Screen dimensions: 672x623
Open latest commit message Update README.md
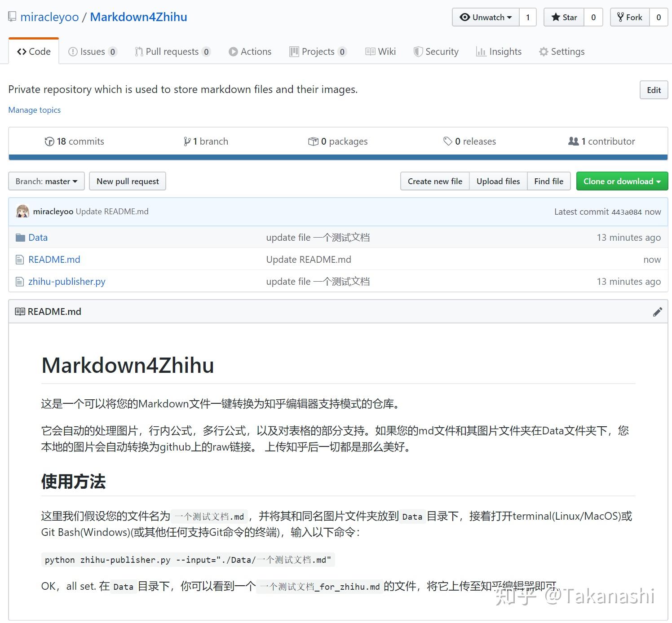(x=112, y=212)
